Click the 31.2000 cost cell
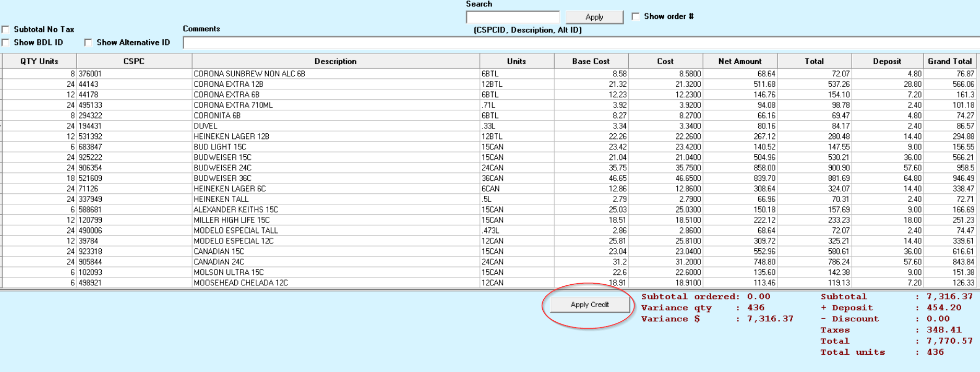980x372 pixels. point(665,262)
